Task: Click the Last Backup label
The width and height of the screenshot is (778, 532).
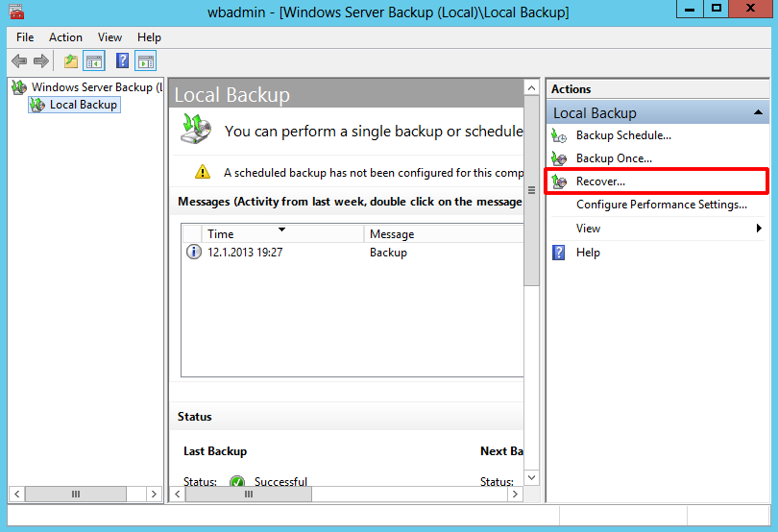Action: coord(215,451)
